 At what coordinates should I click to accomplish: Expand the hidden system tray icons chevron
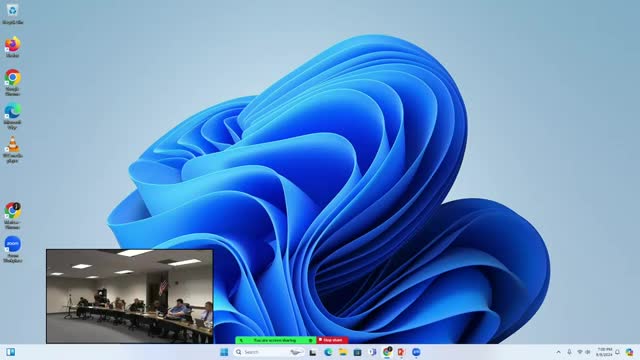tap(558, 352)
